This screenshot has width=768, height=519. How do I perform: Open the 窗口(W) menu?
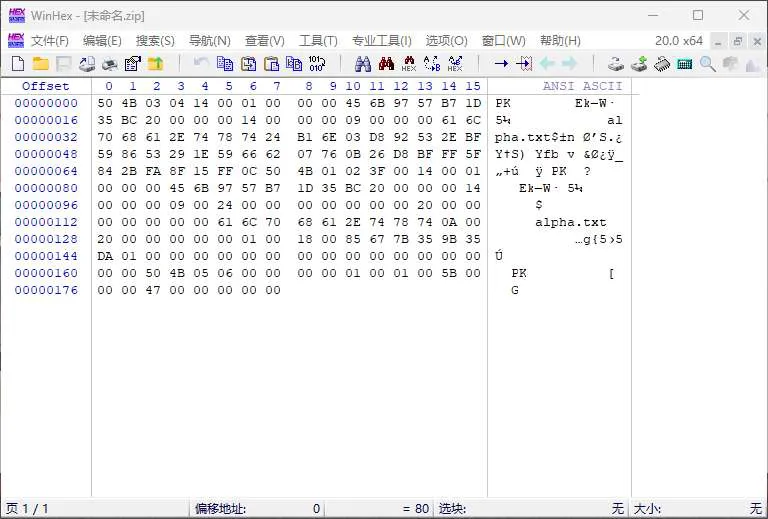[504, 41]
